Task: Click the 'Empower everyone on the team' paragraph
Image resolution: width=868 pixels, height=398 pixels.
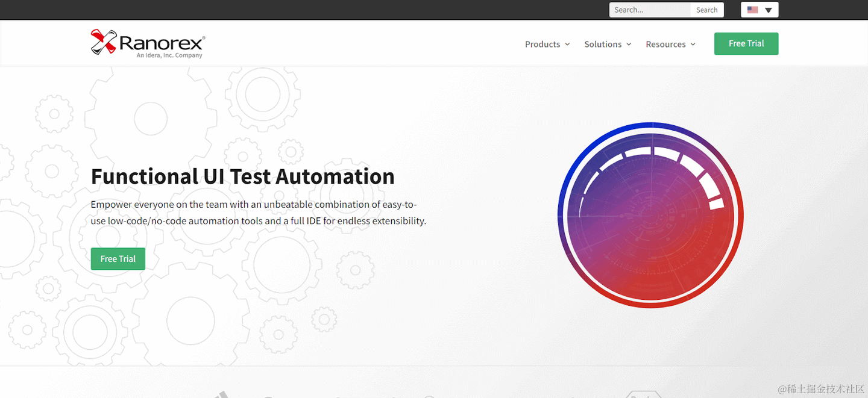Action: 259,213
